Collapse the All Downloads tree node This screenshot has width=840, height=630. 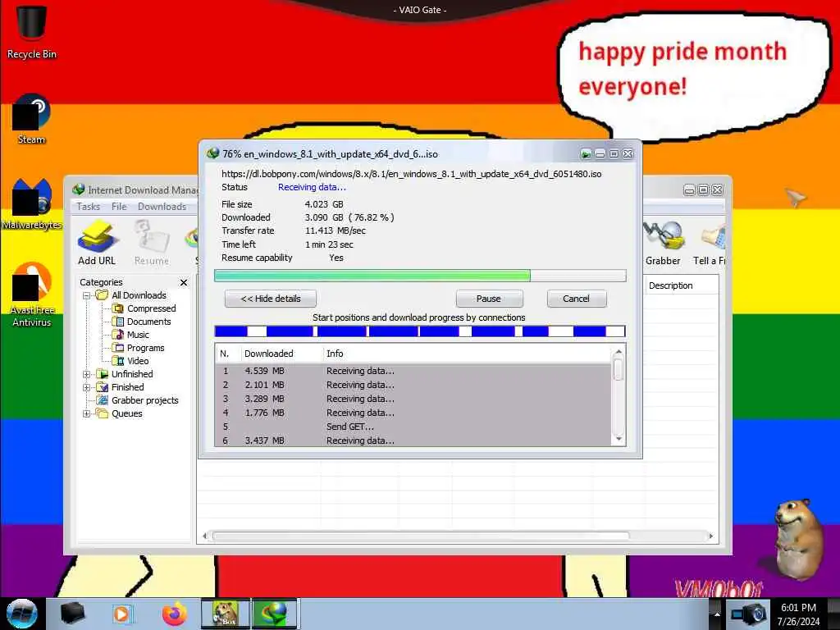coord(86,295)
